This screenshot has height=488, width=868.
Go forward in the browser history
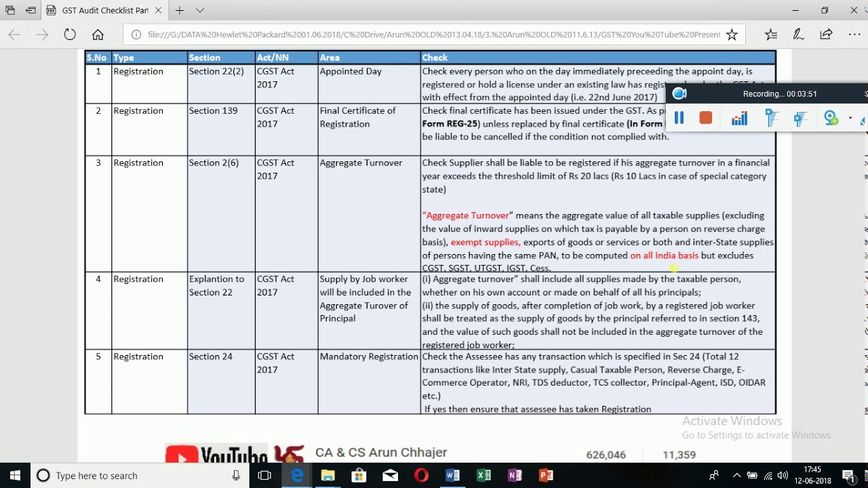42,35
